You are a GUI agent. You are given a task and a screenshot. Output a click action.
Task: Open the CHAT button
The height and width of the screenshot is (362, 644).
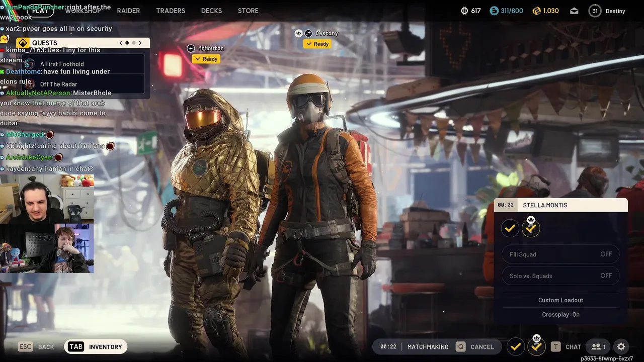(573, 347)
